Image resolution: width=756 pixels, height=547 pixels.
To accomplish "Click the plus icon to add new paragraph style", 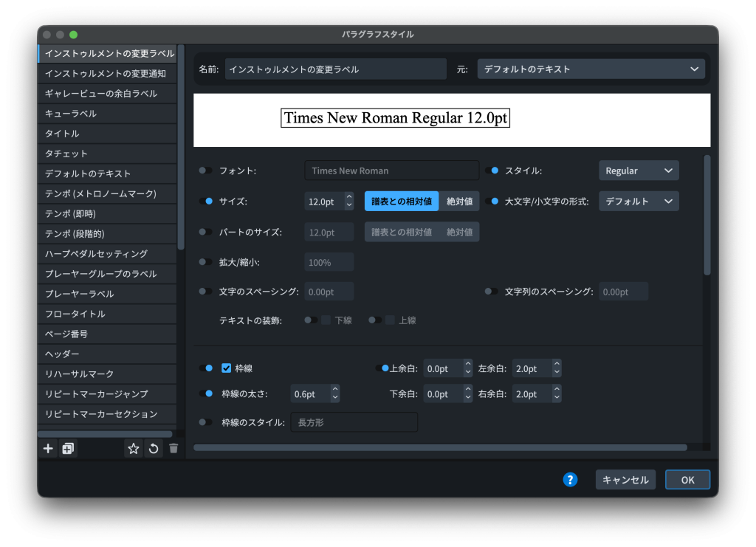I will click(49, 448).
